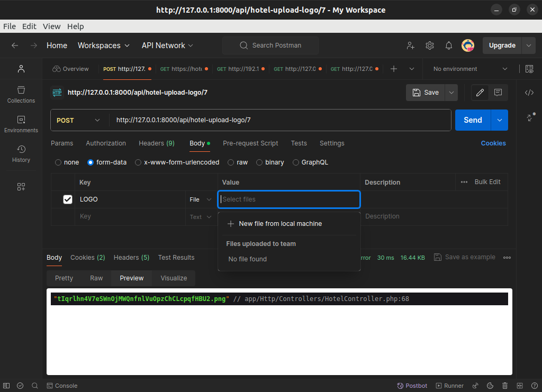Viewport: 542px width, 392px height.
Task: Open Runner in status bar
Action: (x=450, y=386)
